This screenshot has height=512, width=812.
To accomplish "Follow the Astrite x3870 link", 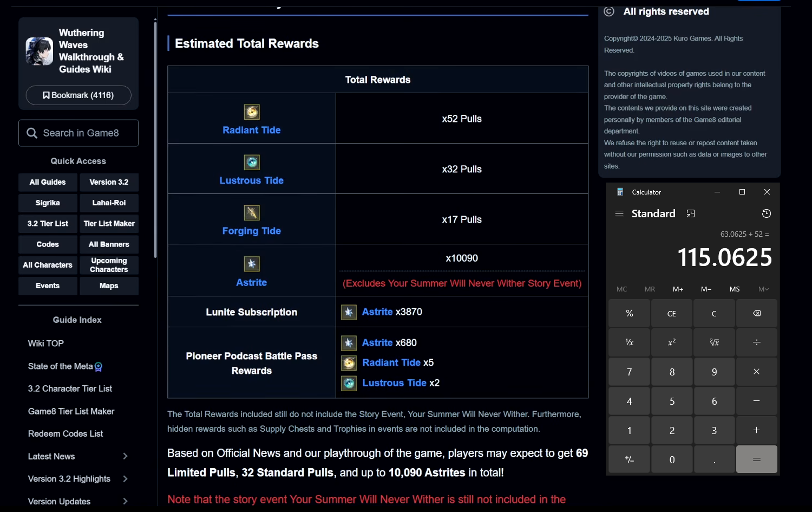I will tap(377, 312).
